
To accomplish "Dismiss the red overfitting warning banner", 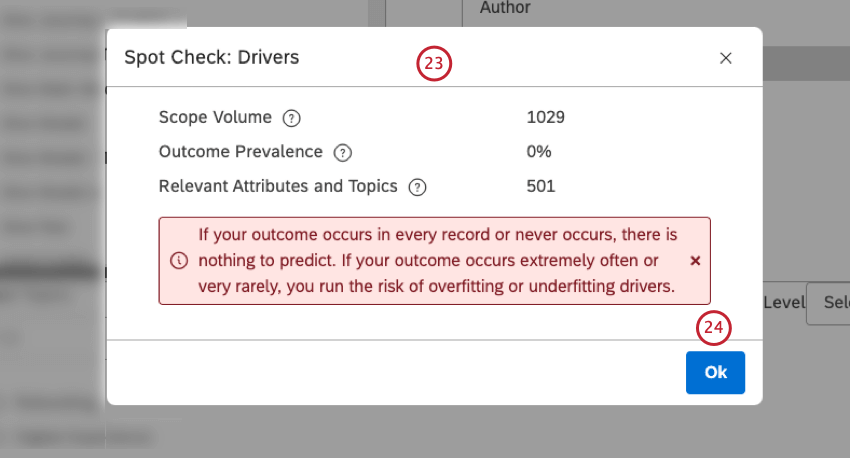I will [x=695, y=260].
